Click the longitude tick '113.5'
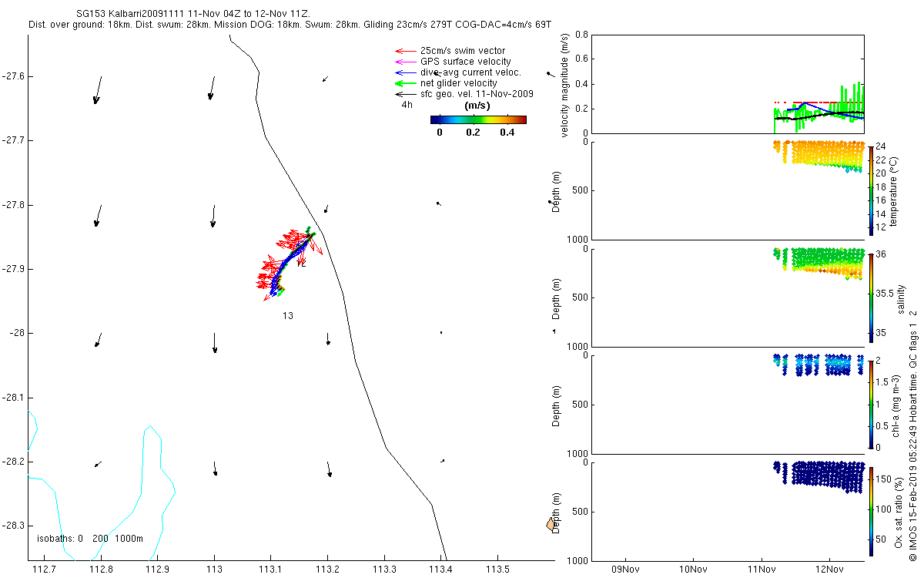The image size is (924, 578). point(498,570)
